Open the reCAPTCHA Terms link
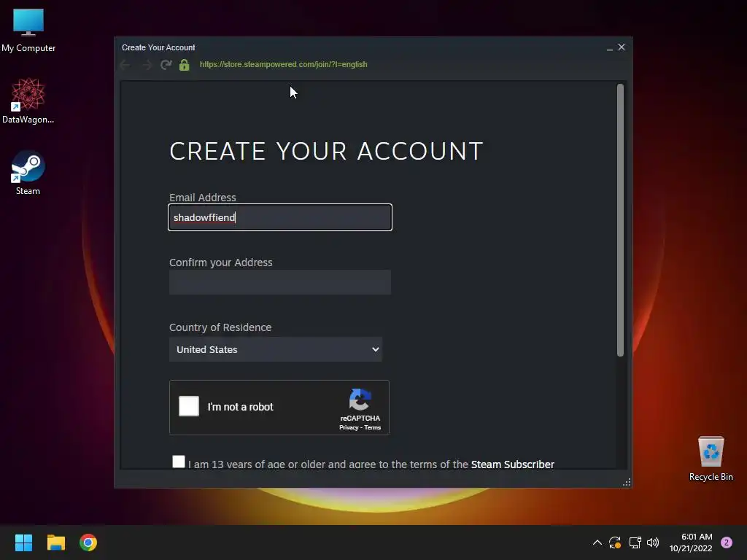 coord(373,427)
